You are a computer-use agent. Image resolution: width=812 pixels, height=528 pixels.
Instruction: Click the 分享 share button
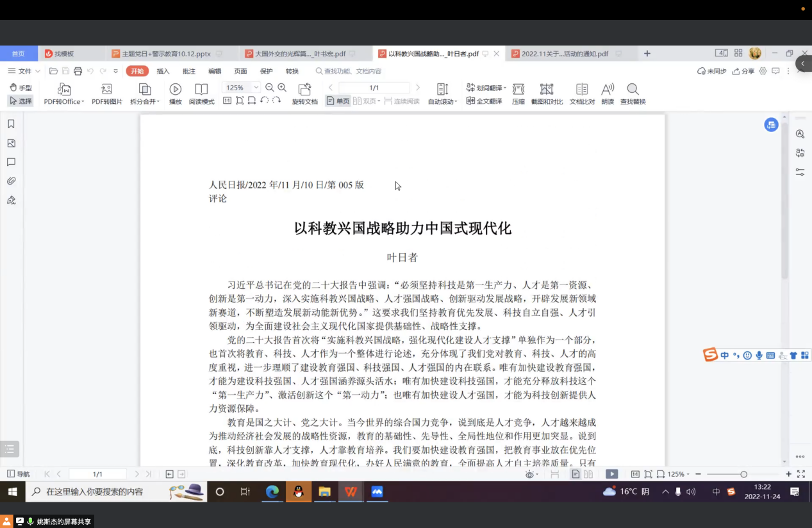tap(743, 71)
